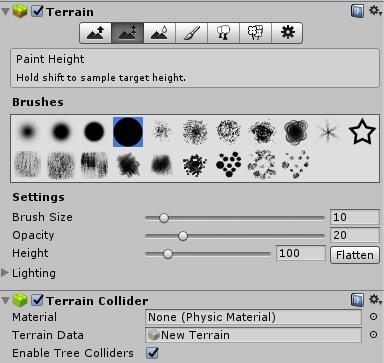The height and width of the screenshot is (363, 384).
Task: Choose the first vertical scratch texture brush
Action: pyautogui.click(x=28, y=164)
